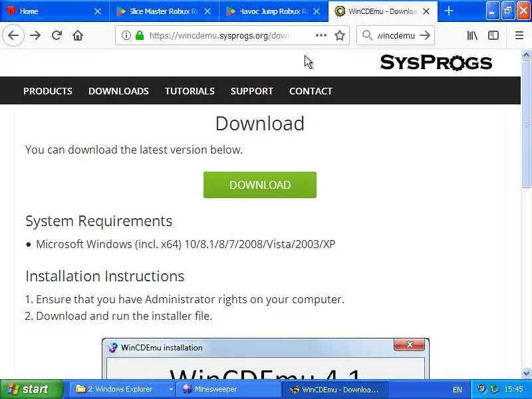Open the TUTORIALS menu

pyautogui.click(x=190, y=91)
